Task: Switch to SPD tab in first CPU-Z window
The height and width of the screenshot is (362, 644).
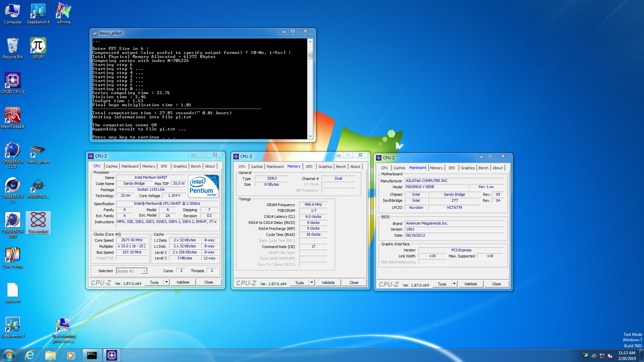Action: point(164,166)
